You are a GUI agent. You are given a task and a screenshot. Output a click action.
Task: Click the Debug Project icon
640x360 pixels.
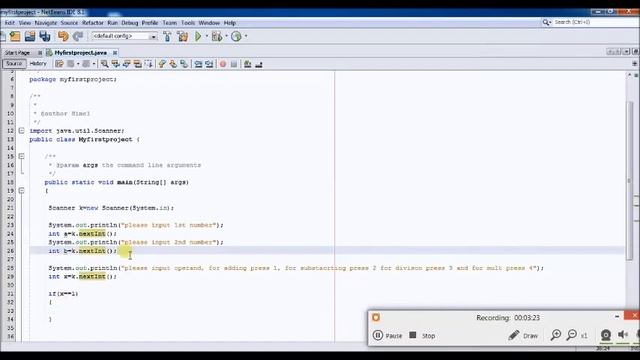click(x=217, y=36)
